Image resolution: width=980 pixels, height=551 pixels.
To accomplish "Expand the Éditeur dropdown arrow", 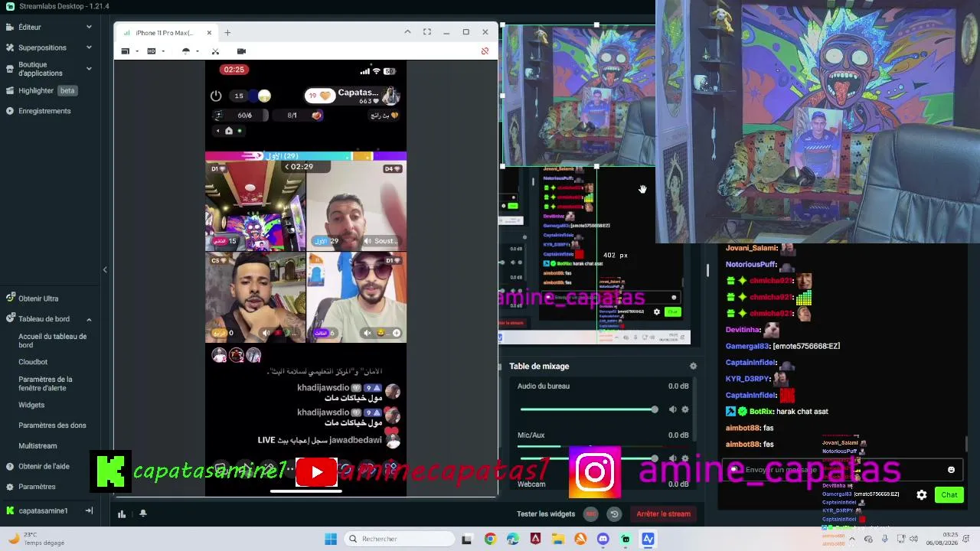I will [x=89, y=27].
